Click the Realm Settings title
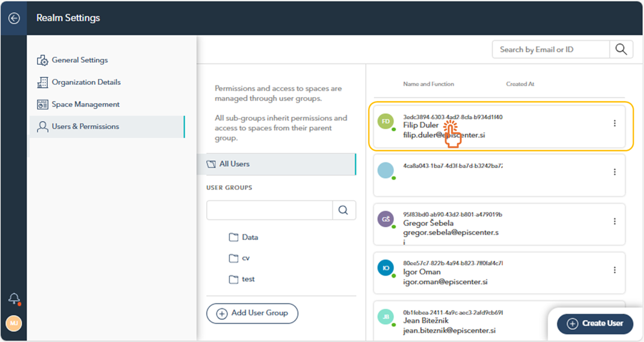 [68, 18]
